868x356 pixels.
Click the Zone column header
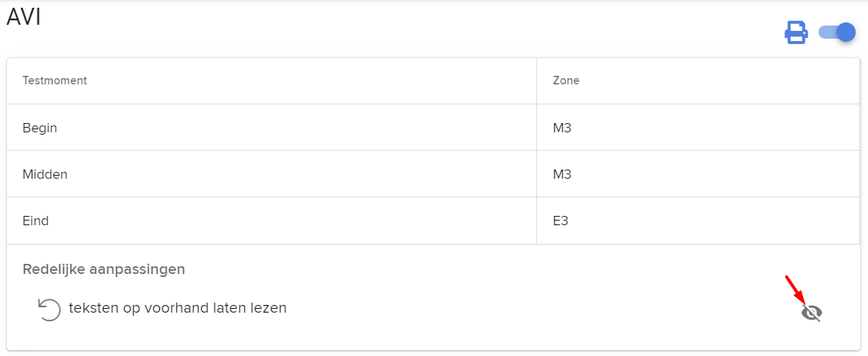(566, 80)
